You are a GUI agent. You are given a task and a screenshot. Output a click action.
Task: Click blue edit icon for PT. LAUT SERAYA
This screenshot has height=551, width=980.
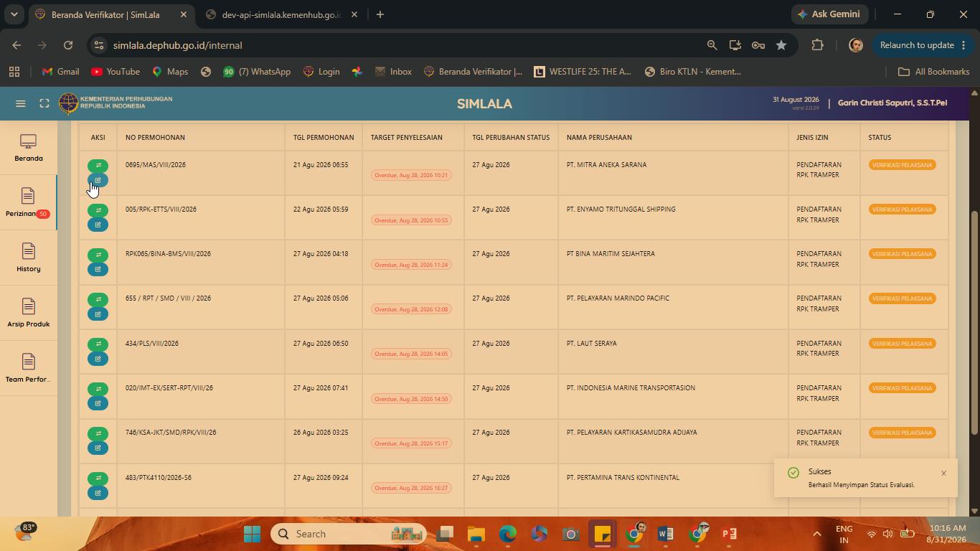coord(98,359)
